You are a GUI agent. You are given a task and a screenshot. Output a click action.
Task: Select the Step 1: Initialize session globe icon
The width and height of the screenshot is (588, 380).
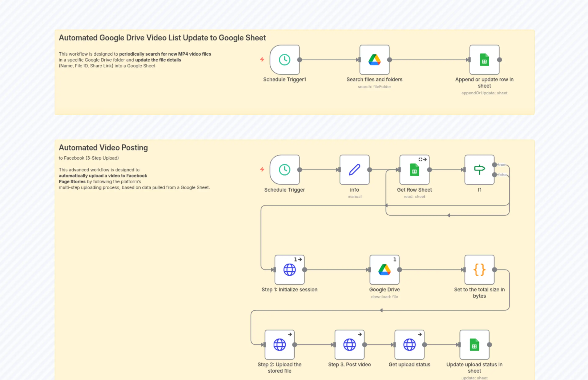pyautogui.click(x=290, y=270)
